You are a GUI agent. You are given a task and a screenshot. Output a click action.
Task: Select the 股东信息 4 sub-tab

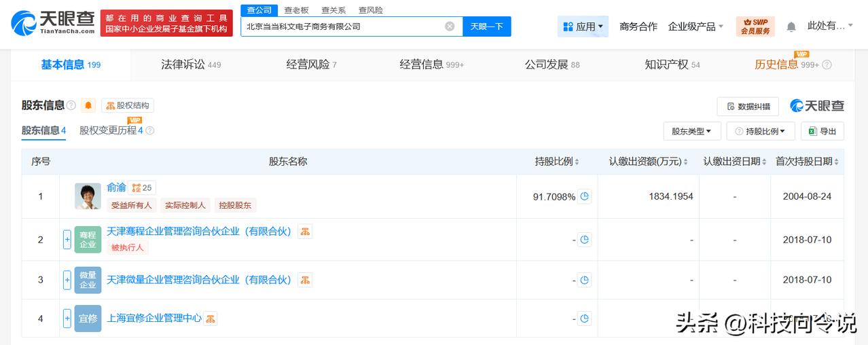tap(43, 130)
